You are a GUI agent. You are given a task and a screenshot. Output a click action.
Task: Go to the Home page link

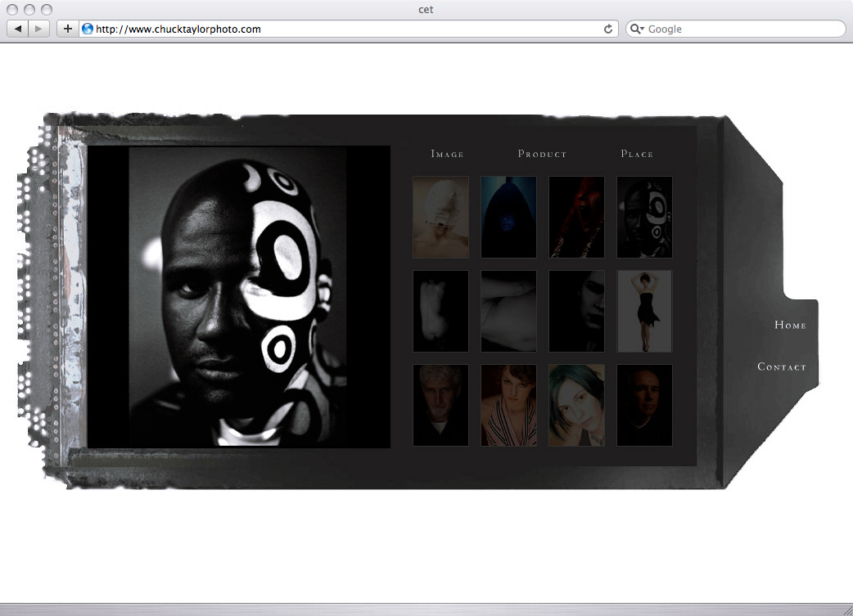click(790, 325)
